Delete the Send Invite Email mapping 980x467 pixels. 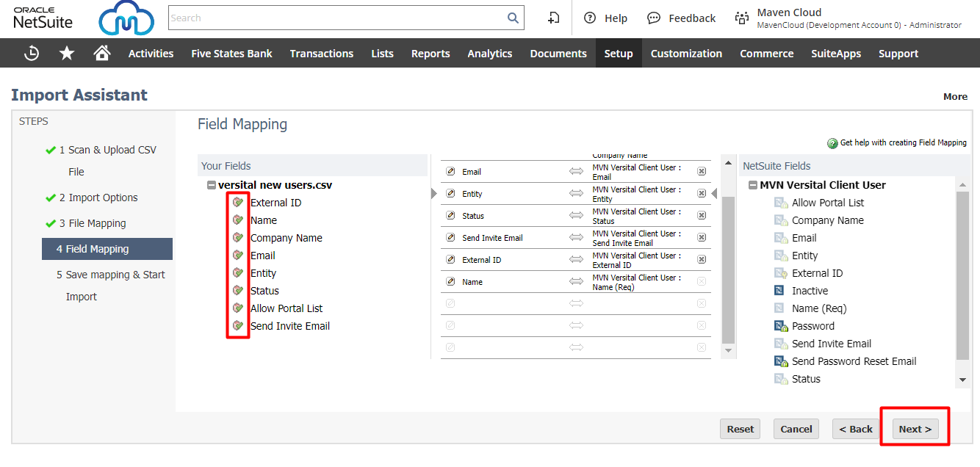(702, 238)
